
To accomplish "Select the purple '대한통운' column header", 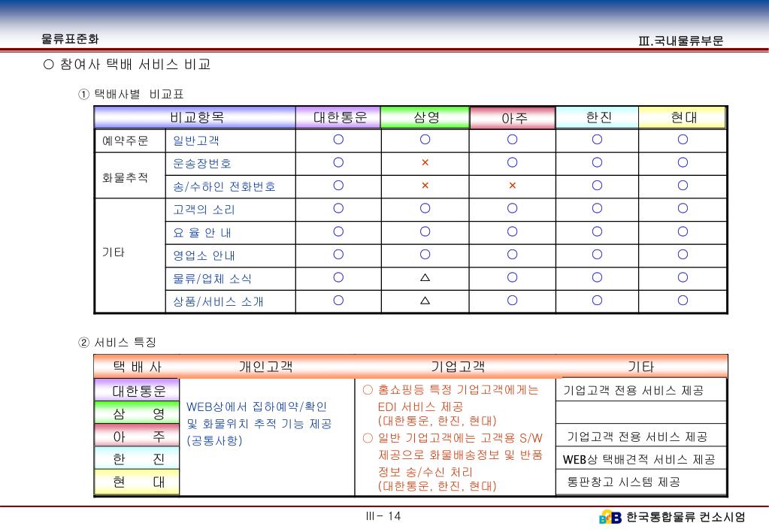I will (339, 117).
